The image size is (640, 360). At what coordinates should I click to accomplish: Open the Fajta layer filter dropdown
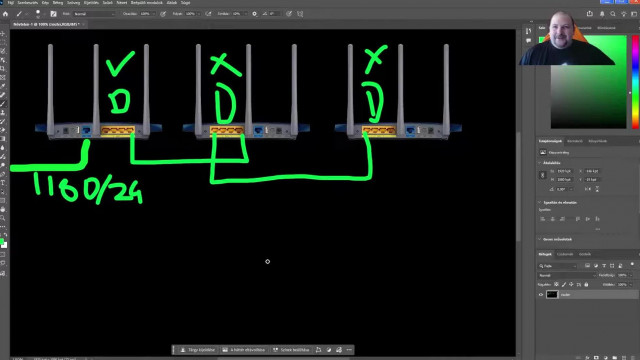[x=558, y=266]
